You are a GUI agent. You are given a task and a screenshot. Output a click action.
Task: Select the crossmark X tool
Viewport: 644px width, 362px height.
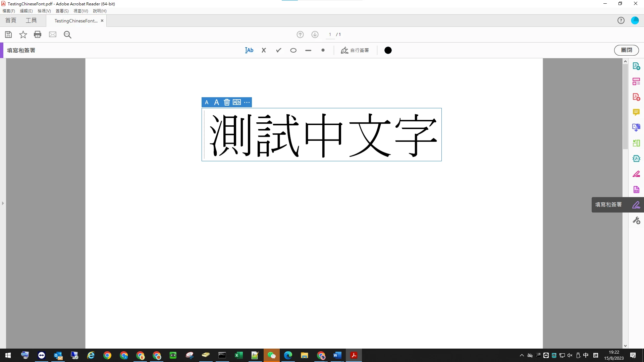(x=264, y=50)
